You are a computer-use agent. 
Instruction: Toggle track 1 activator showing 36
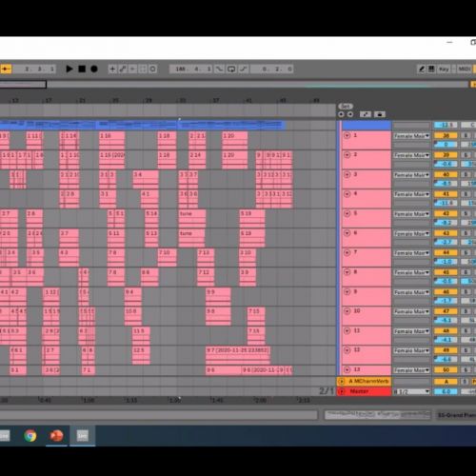(x=446, y=136)
